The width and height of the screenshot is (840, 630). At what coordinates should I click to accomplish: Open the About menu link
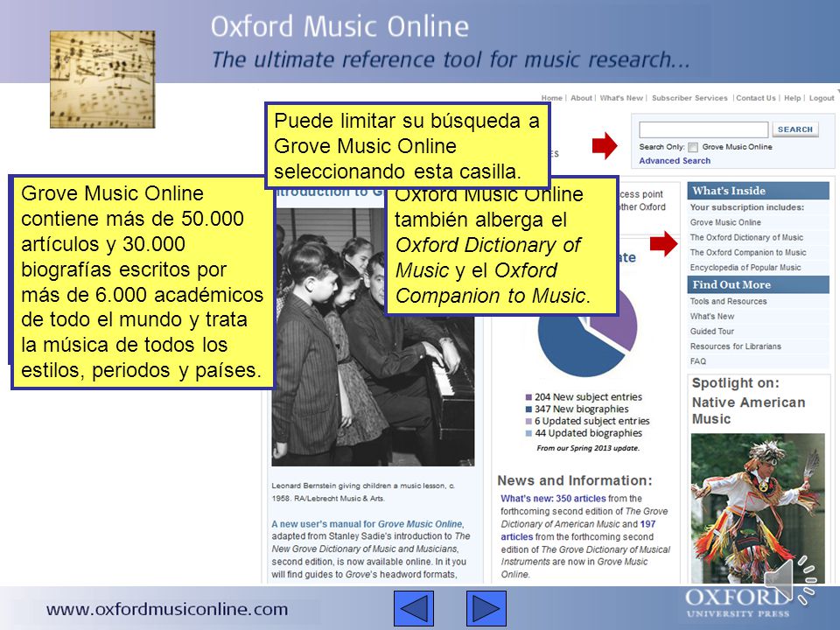[581, 98]
